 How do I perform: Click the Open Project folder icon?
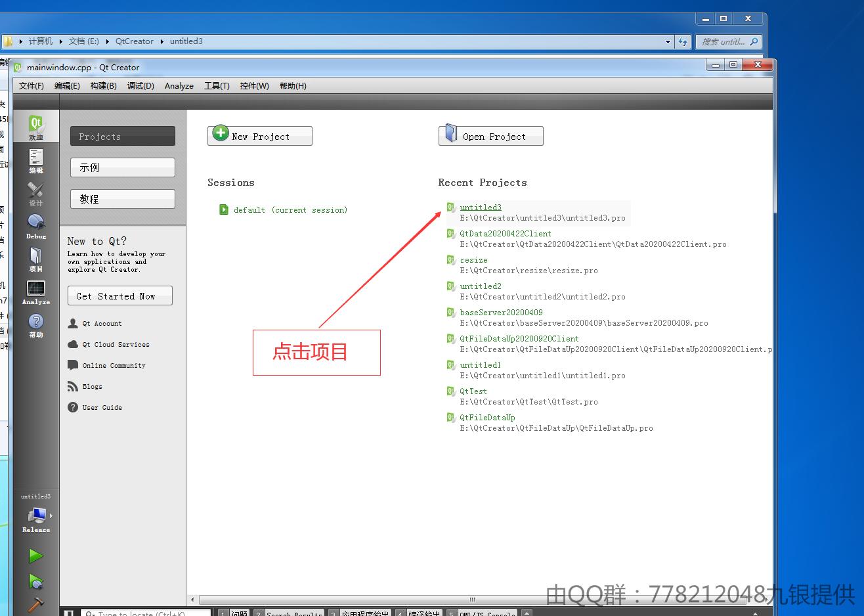(451, 133)
